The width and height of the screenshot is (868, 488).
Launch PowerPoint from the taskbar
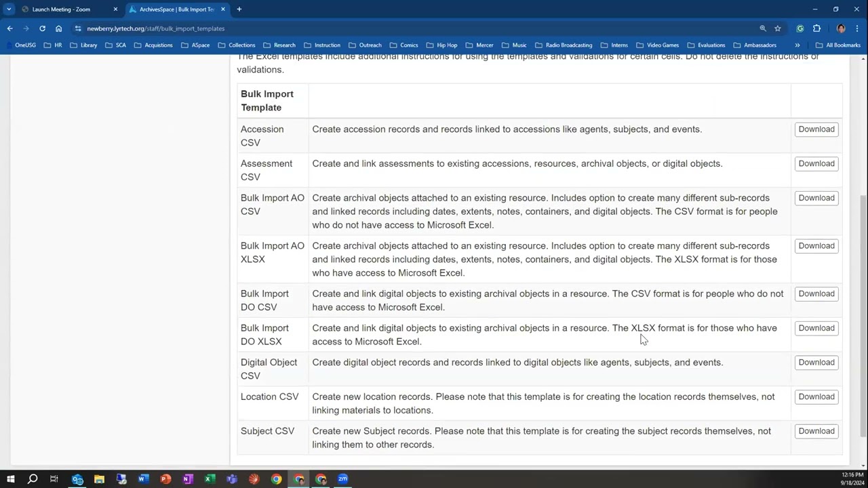(165, 479)
